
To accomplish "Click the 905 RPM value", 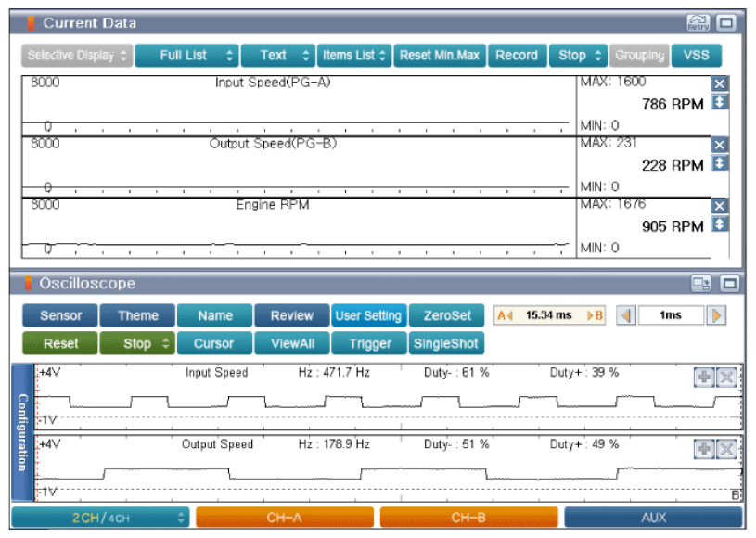I will pos(673,226).
